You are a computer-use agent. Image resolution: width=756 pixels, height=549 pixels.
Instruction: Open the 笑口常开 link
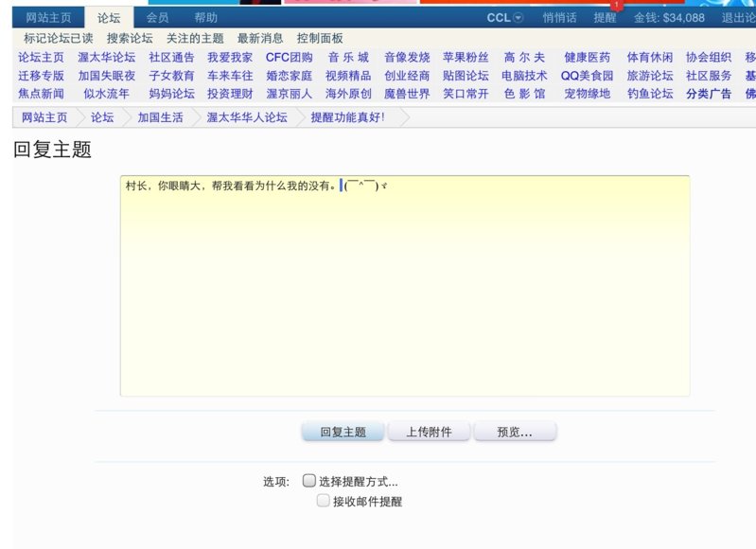[466, 94]
